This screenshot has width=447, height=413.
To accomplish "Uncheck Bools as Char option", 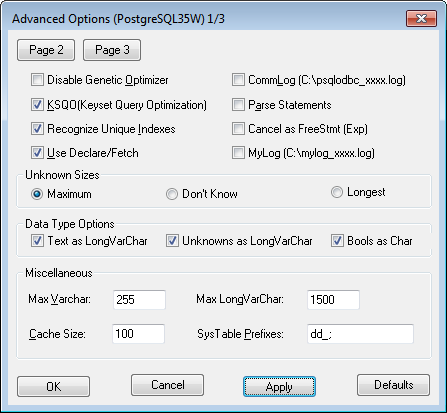I will pyautogui.click(x=337, y=241).
